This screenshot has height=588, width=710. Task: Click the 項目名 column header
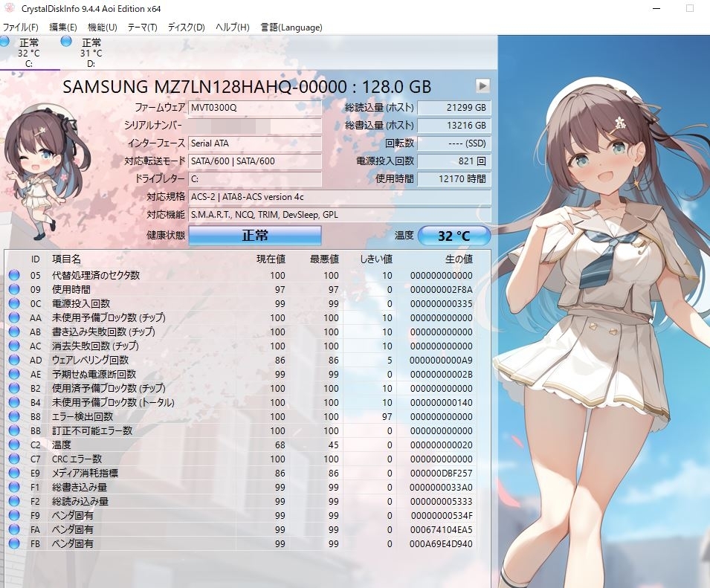coord(67,259)
